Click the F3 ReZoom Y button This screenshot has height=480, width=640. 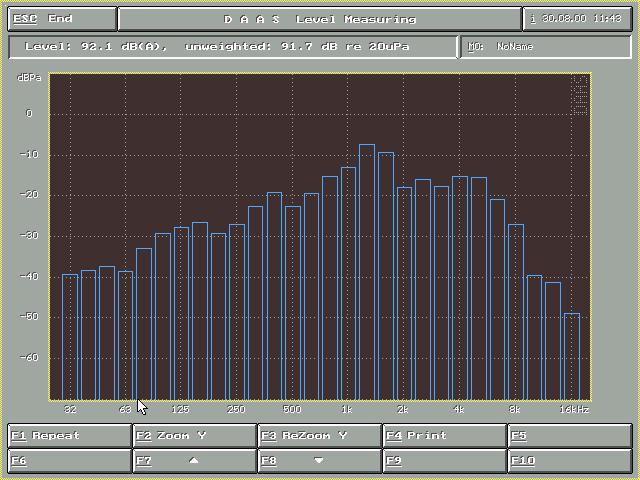pos(319,436)
